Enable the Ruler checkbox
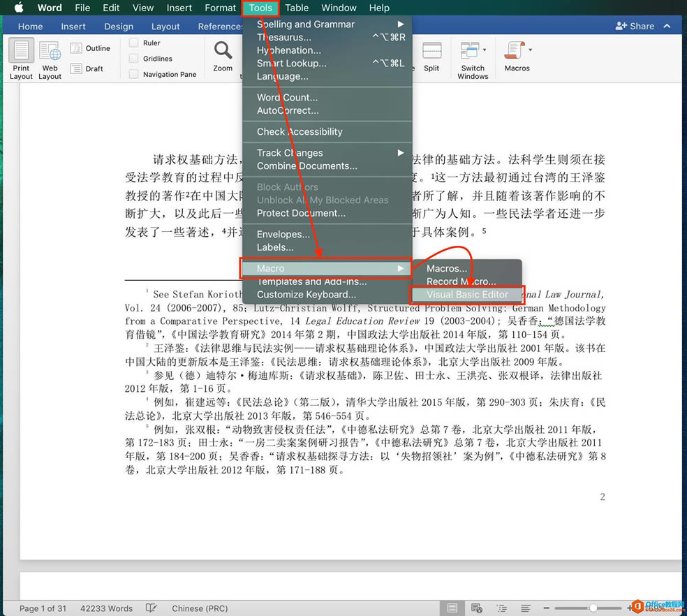Image resolution: width=687 pixels, height=616 pixels. click(x=134, y=43)
